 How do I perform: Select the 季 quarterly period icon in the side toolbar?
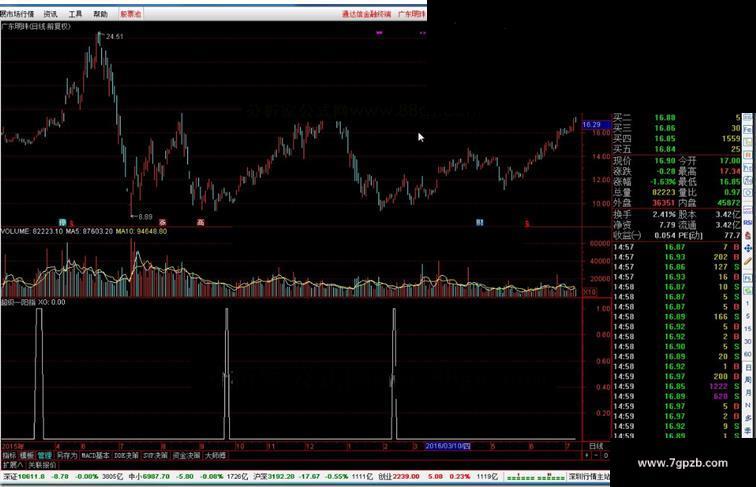[748, 430]
